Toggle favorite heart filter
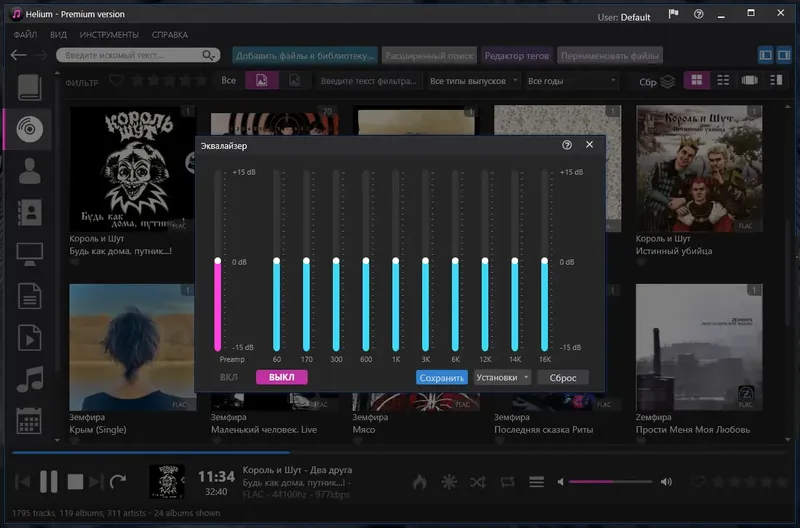 [x=116, y=81]
